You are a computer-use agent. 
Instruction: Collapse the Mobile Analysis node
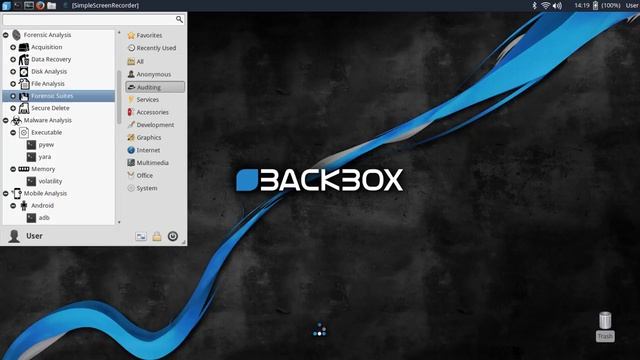(6, 193)
